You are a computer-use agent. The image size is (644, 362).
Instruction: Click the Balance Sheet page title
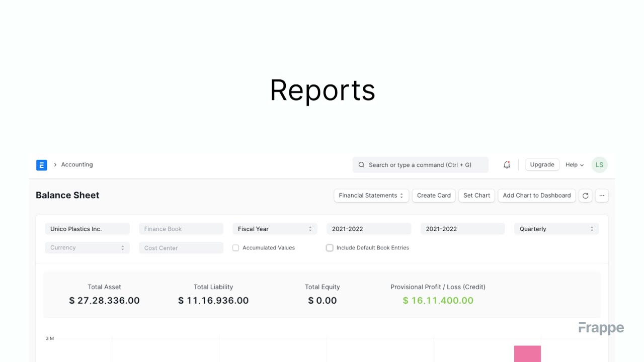coord(67,195)
